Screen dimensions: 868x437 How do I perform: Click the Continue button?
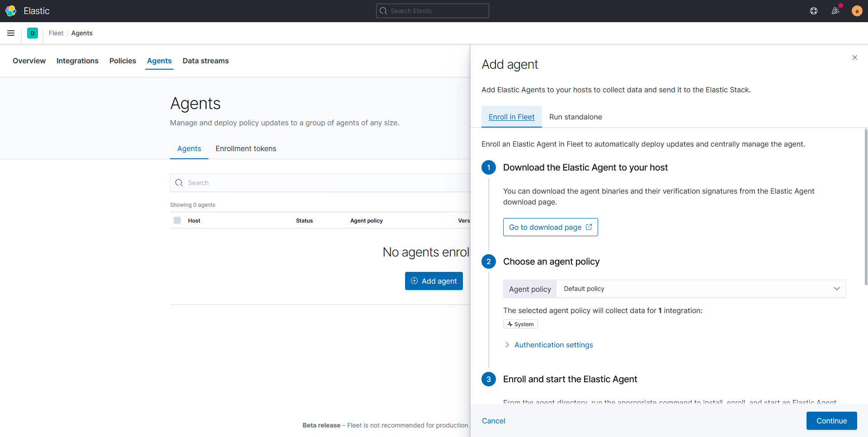(x=831, y=421)
